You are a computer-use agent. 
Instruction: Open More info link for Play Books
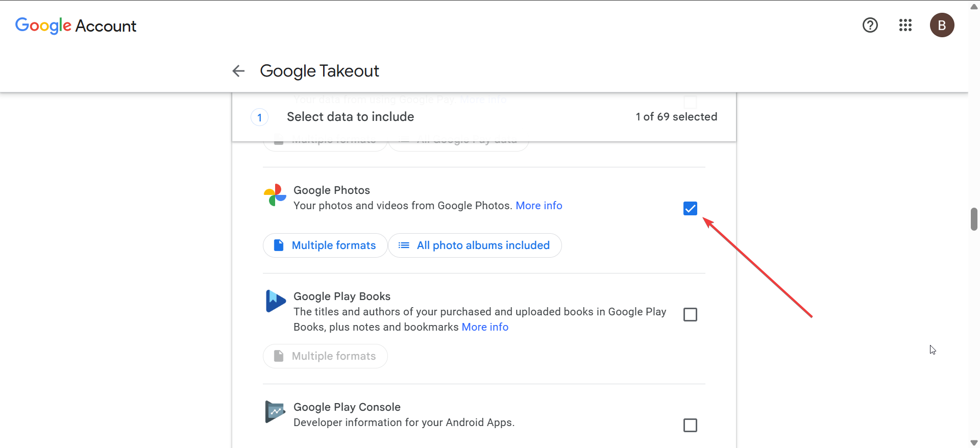485,327
